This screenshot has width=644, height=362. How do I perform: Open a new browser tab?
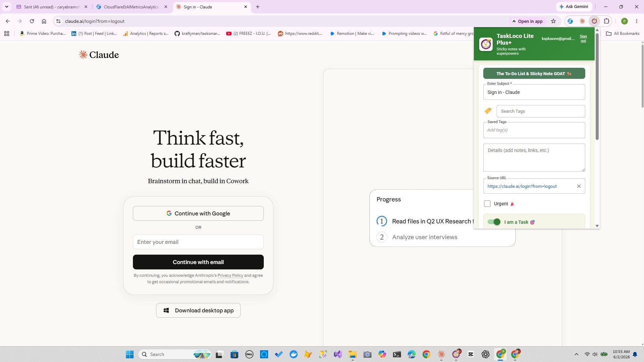(x=258, y=7)
